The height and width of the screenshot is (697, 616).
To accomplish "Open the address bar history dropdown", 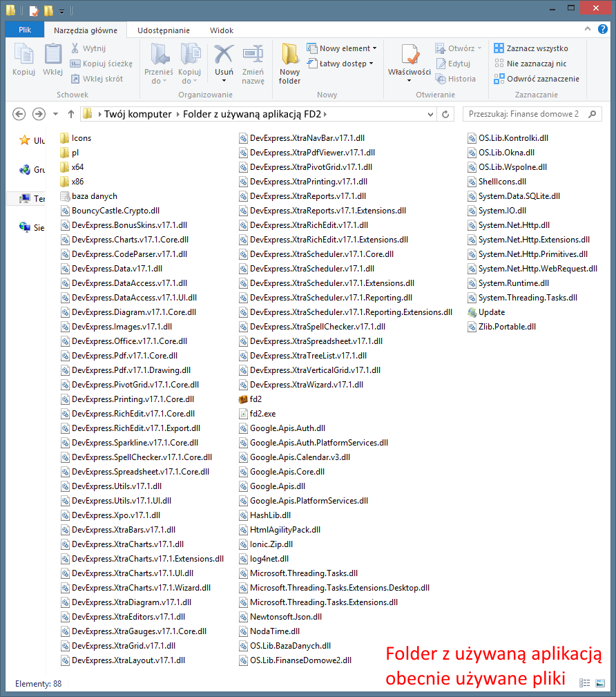I will coord(431,114).
